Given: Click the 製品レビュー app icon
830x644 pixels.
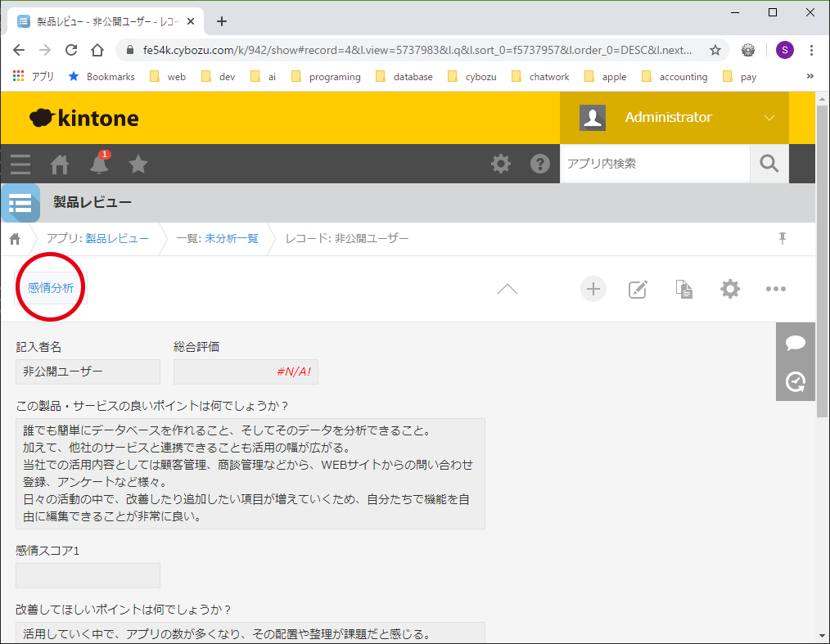Looking at the screenshot, I should coord(20,203).
